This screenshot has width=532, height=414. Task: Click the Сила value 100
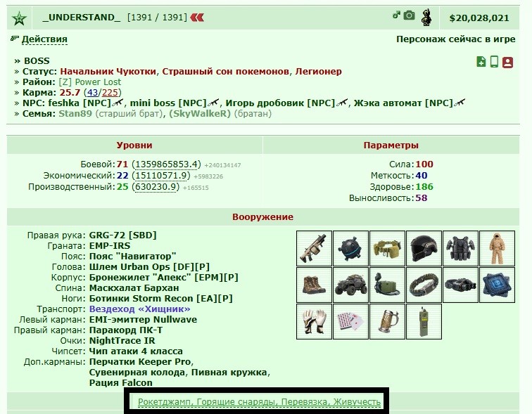tap(424, 164)
